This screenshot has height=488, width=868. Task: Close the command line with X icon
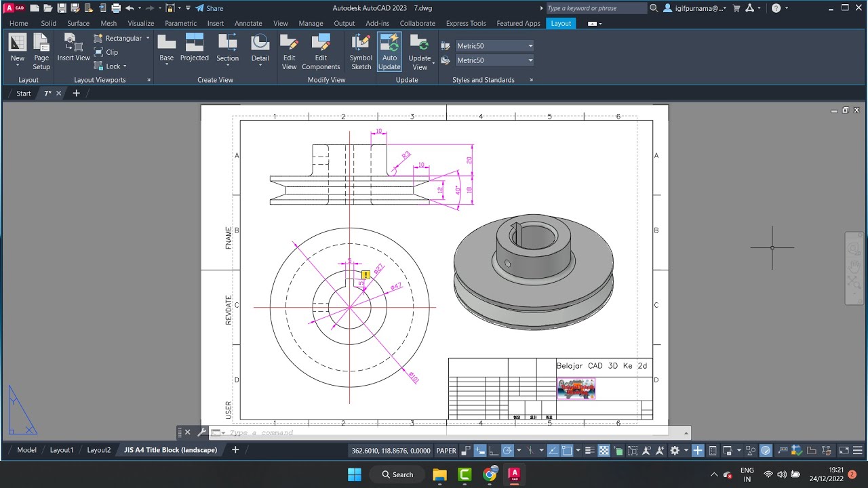(188, 432)
